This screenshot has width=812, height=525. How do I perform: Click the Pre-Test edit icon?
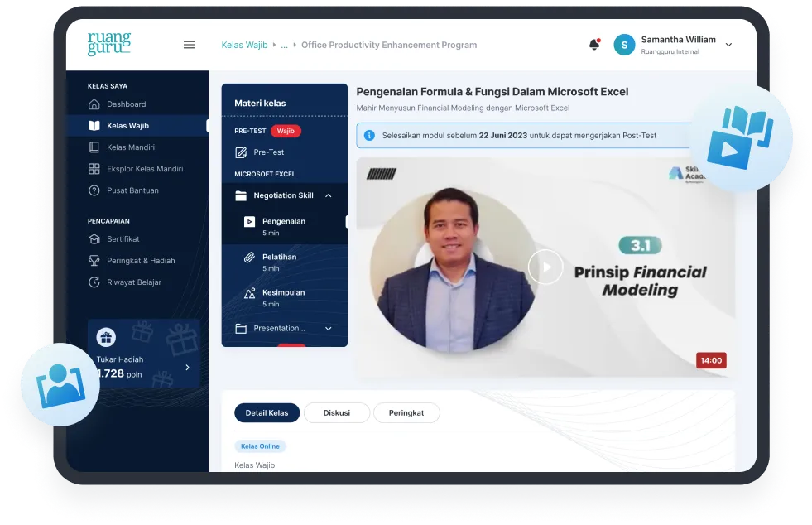tap(241, 152)
